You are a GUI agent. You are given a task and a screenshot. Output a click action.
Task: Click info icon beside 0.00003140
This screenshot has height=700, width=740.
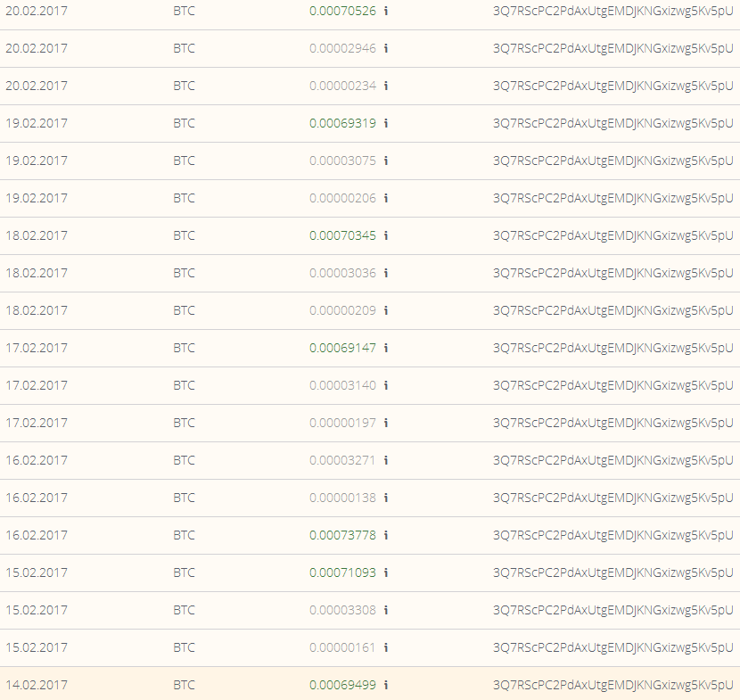point(385,385)
